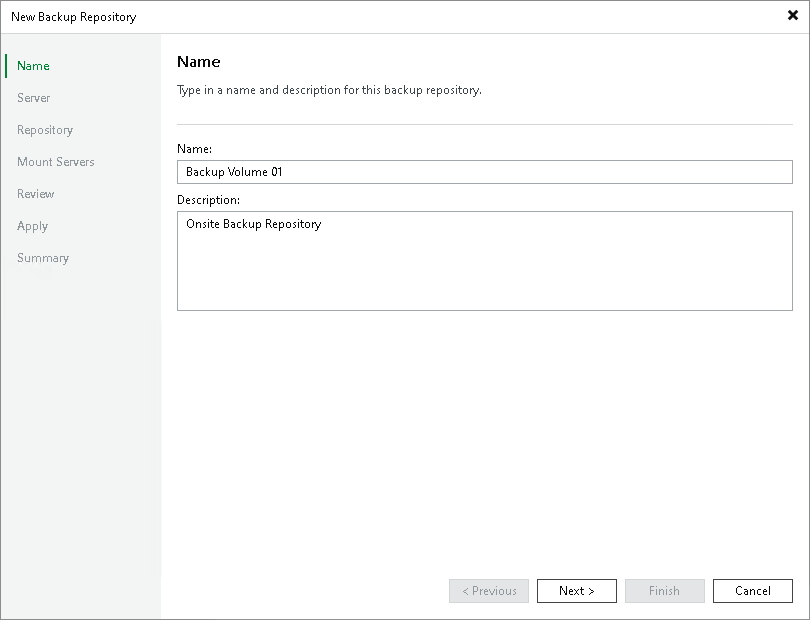This screenshot has width=810, height=620.
Task: Click the Previous button
Action: tap(488, 590)
